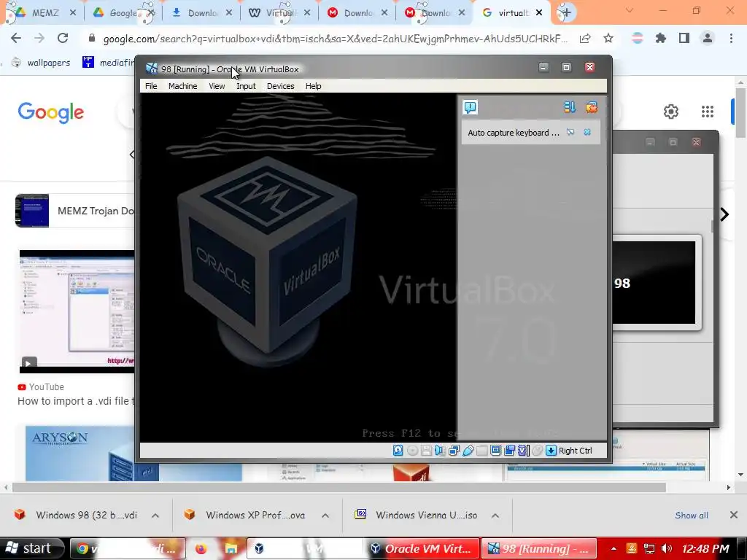Open the Windows 98 .vdi downloaded file

point(76,516)
